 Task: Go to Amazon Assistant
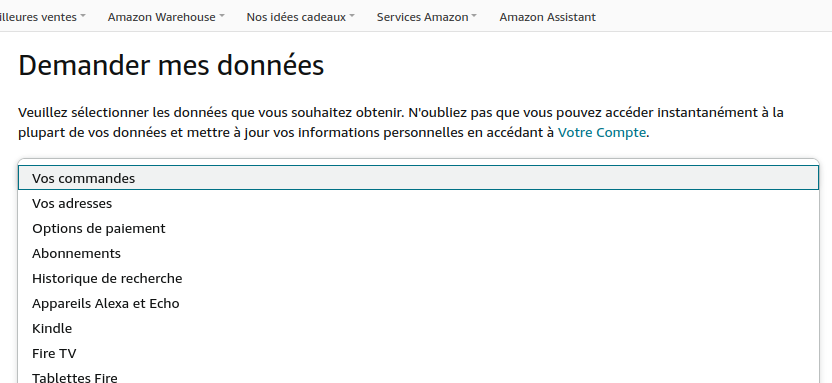pyautogui.click(x=548, y=17)
